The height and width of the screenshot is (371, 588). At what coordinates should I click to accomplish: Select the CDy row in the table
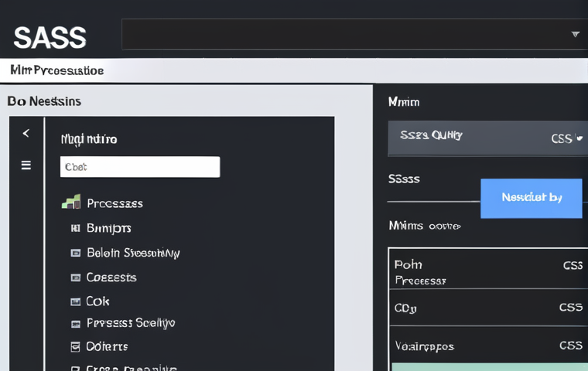[x=488, y=308]
